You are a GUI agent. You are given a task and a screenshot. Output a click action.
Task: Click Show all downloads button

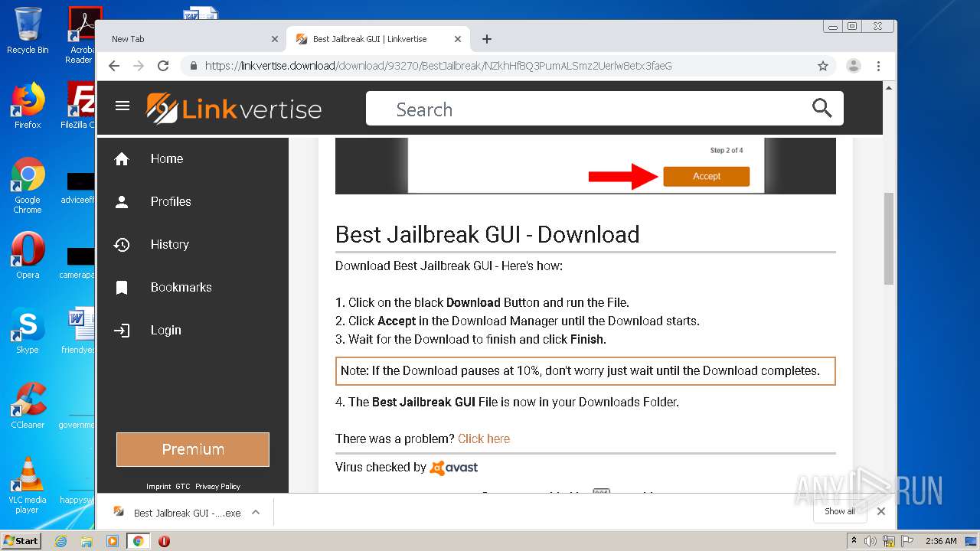840,511
